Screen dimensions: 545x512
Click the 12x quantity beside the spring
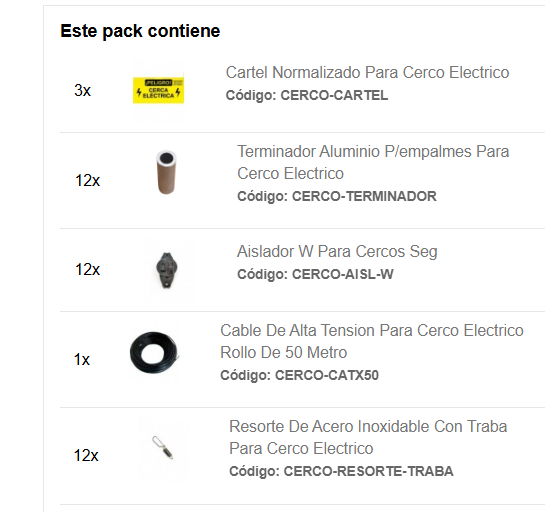point(86,455)
